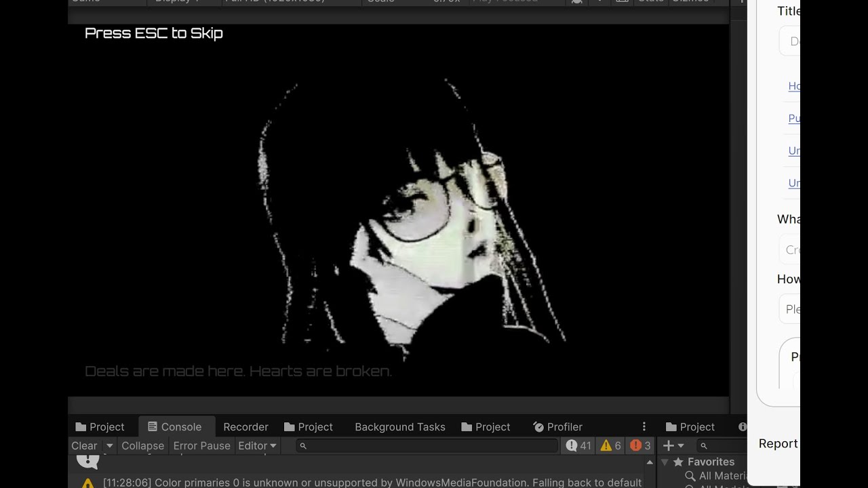Select the Project tab above Favorites
This screenshot has height=488, width=868.
tap(690, 427)
